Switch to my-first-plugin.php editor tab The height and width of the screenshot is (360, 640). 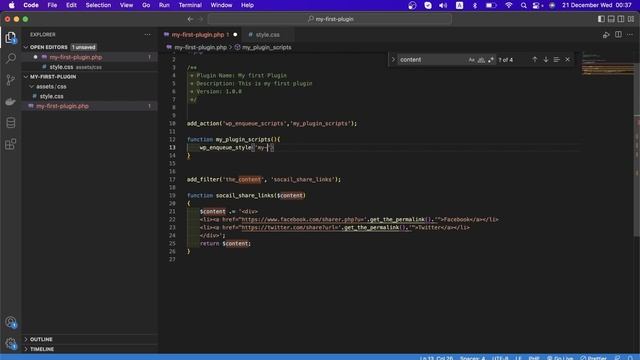click(x=200, y=35)
